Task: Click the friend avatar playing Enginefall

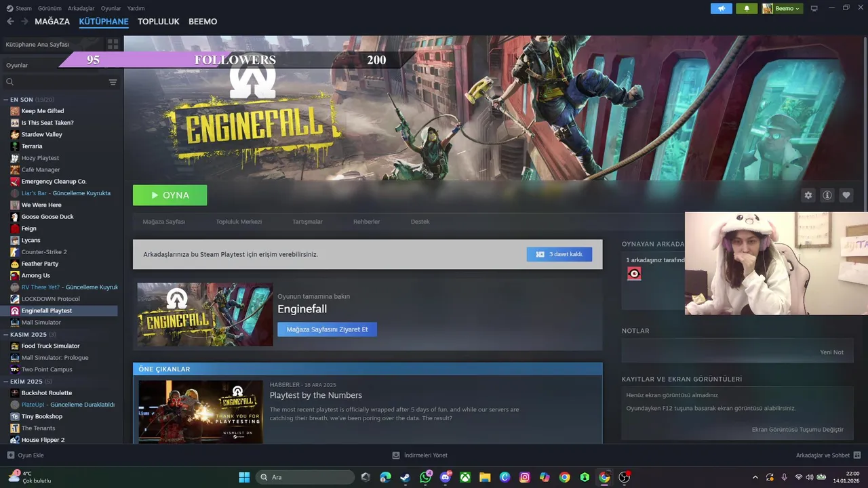Action: click(634, 274)
